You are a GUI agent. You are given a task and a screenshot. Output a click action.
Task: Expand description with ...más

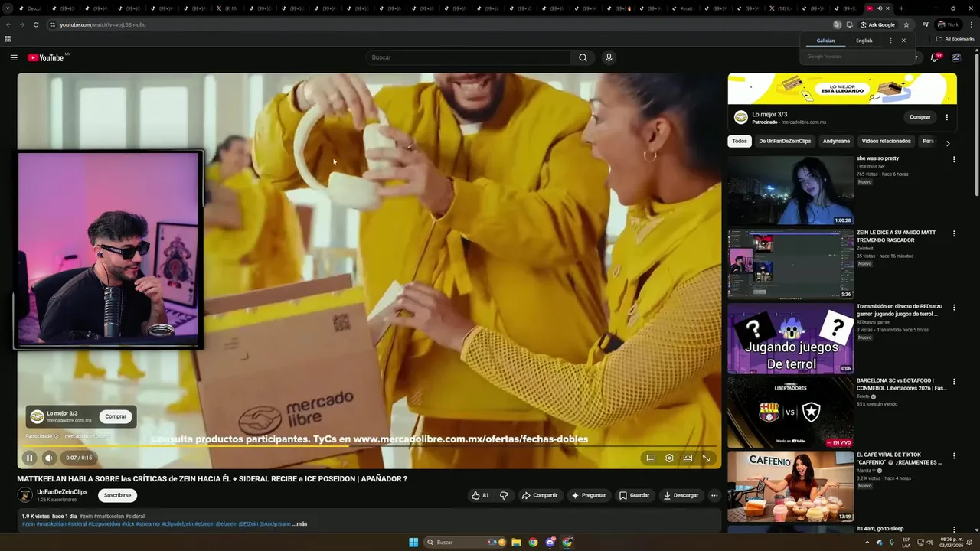click(x=300, y=524)
